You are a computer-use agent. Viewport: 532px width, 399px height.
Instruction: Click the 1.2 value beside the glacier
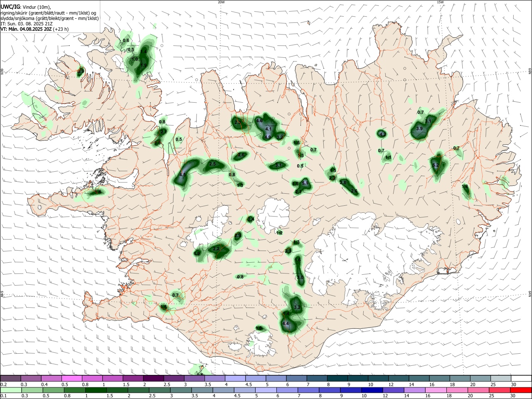279,233
